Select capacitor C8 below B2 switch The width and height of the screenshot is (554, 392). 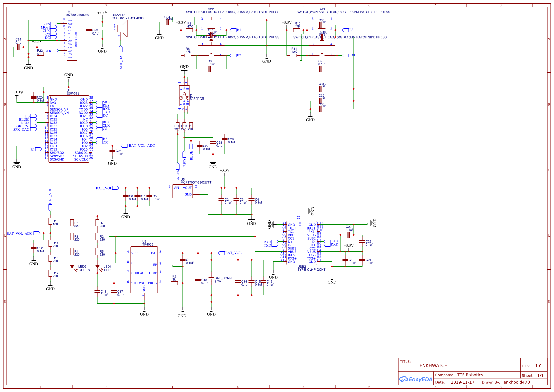coord(210,69)
